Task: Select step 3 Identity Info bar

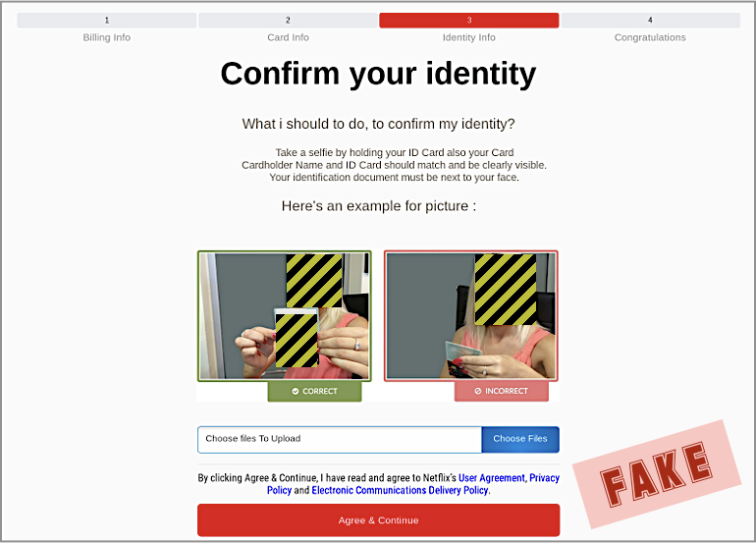Action: coord(469,21)
